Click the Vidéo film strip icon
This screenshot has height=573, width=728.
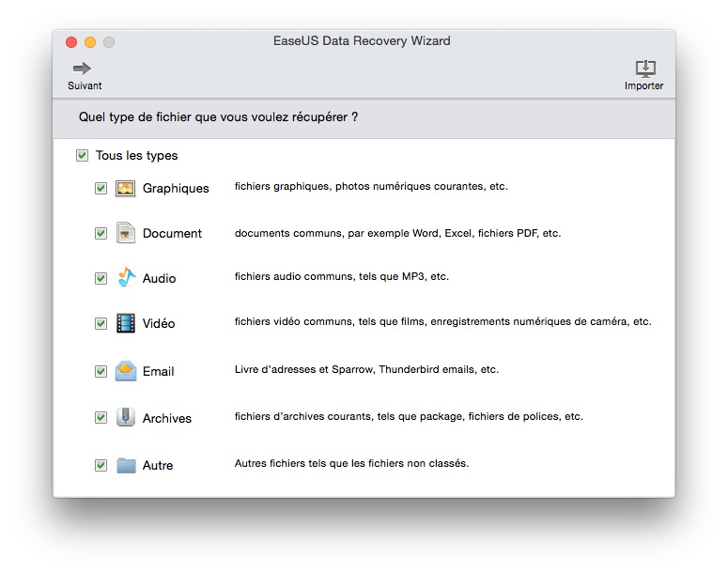pos(125,323)
